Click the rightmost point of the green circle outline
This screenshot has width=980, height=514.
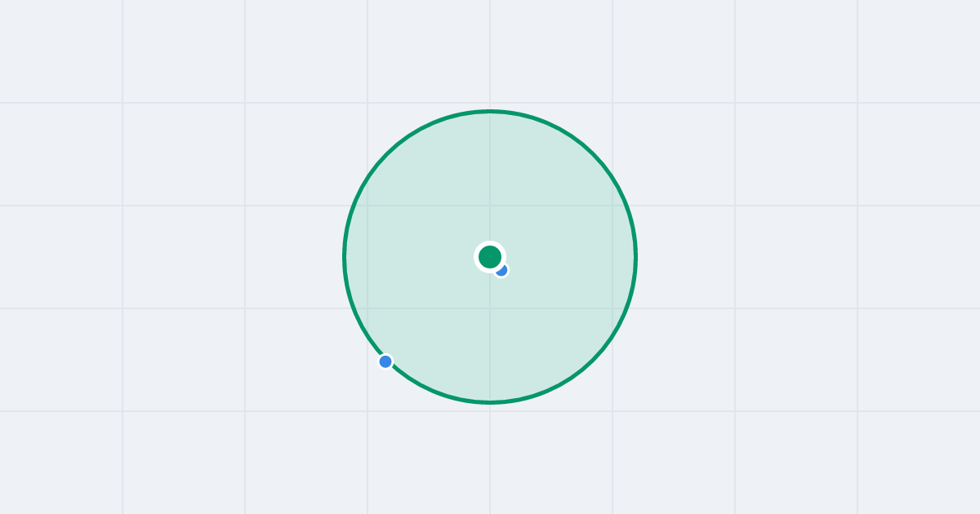click(636, 257)
